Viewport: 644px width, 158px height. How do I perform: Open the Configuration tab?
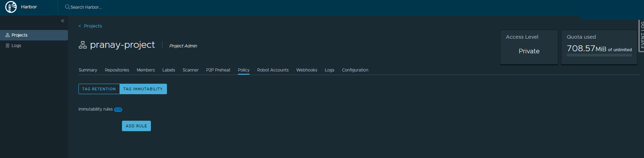355,70
